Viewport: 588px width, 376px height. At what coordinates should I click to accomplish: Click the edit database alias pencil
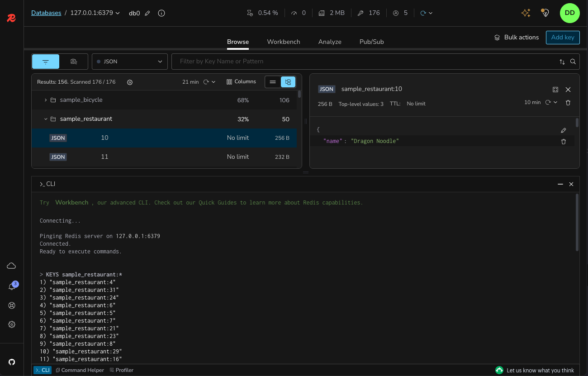[147, 13]
